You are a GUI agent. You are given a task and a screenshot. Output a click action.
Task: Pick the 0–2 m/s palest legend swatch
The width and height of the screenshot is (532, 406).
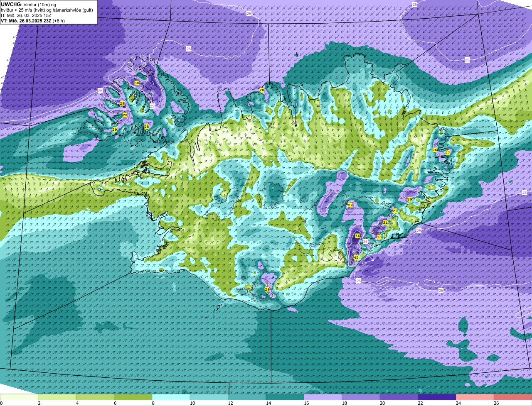tap(19, 397)
